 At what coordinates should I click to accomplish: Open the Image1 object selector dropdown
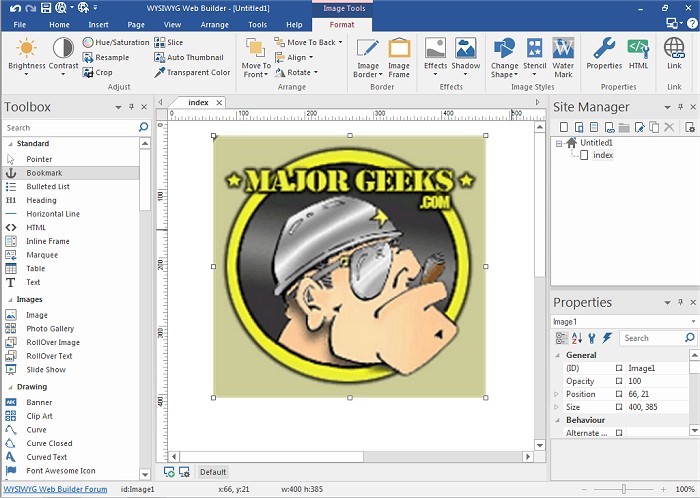(691, 322)
